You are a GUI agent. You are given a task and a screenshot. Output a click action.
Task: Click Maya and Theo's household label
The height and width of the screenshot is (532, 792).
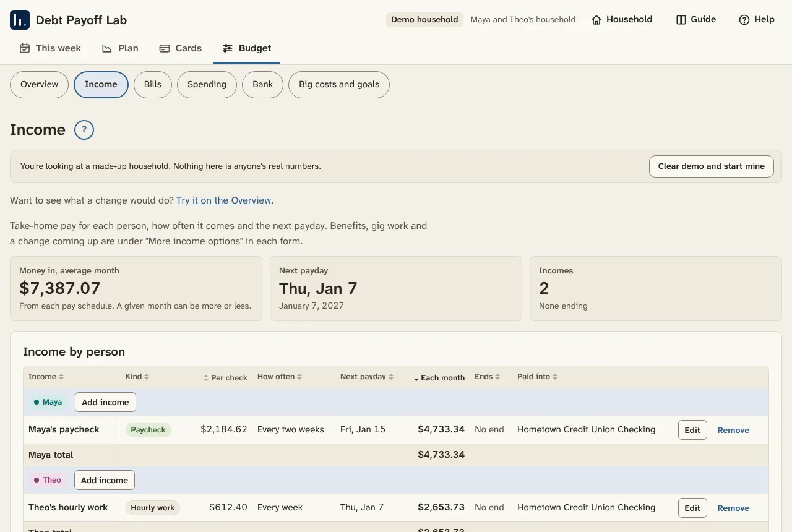[x=523, y=20]
